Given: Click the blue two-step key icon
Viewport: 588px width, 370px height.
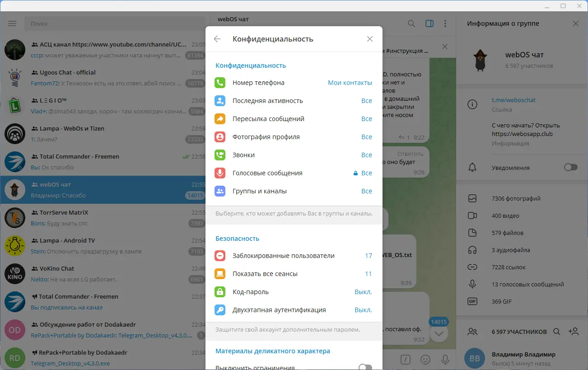Looking at the screenshot, I should [x=220, y=310].
